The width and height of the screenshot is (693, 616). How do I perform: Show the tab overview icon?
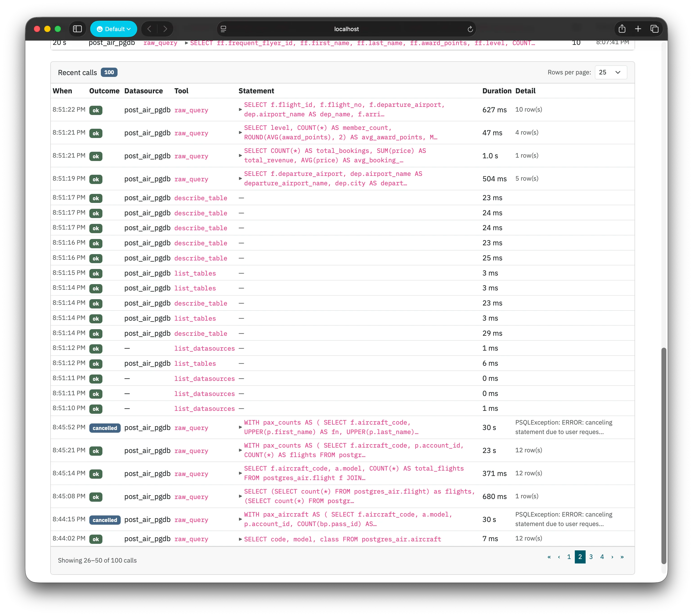[x=654, y=29]
